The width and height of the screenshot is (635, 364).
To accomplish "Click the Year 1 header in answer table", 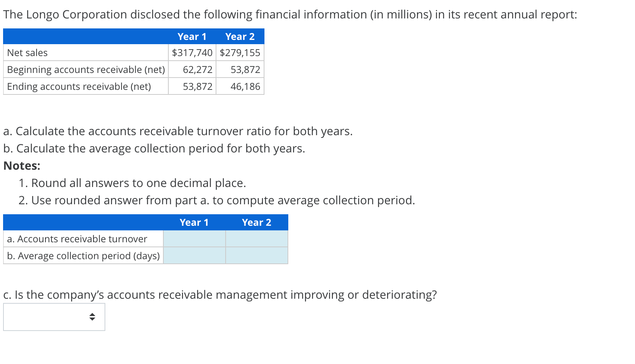I will (x=194, y=222).
